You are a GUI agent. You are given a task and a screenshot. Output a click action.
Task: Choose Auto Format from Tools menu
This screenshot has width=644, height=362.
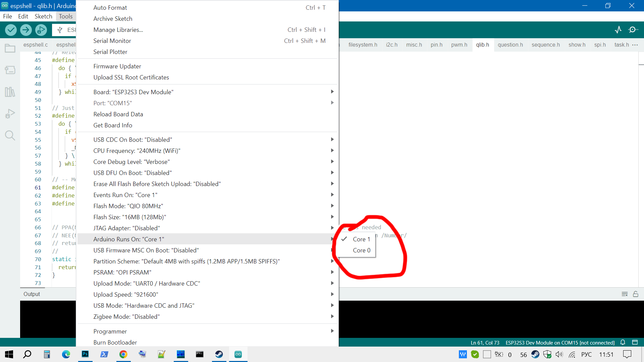coord(207,8)
